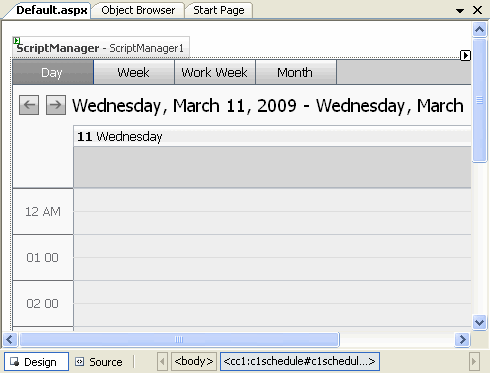Select the Day view tab
The image size is (490, 373).
click(x=53, y=72)
